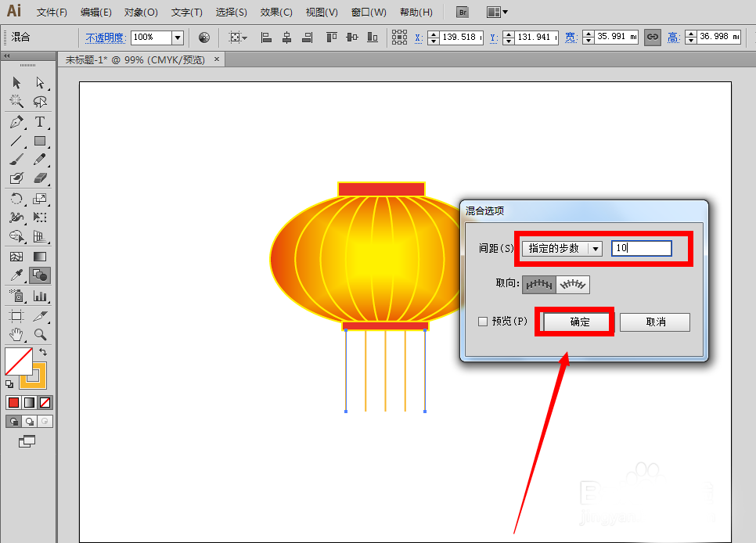Screen dimensions: 756x543
Task: Click the 取消 button
Action: 655,322
